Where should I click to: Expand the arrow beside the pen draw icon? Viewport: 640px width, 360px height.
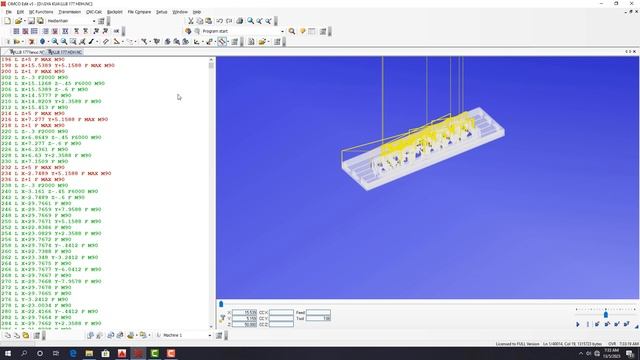(97, 42)
